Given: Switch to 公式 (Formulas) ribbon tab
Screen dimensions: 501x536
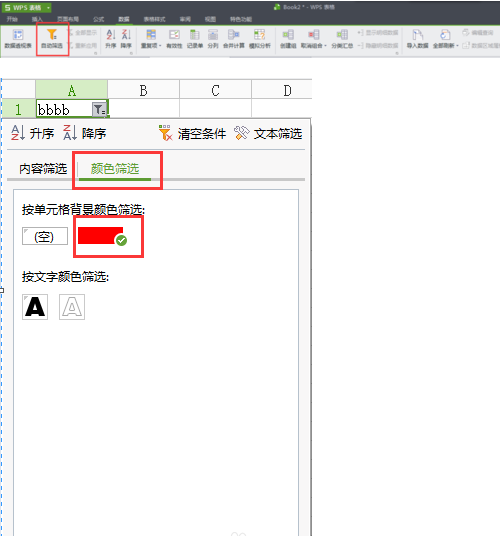Looking at the screenshot, I should [98, 19].
